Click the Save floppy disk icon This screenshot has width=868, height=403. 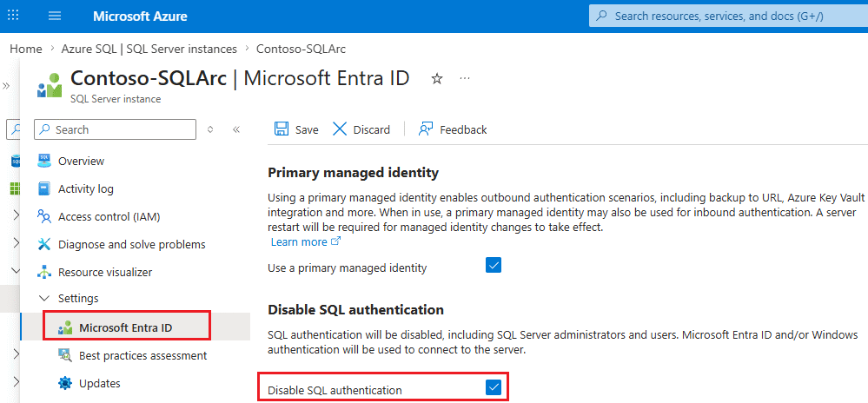pos(282,129)
